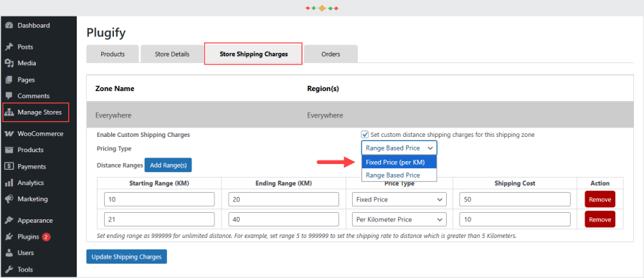Click the Marketing megaphone icon
The image size is (644, 278).
click(9, 199)
